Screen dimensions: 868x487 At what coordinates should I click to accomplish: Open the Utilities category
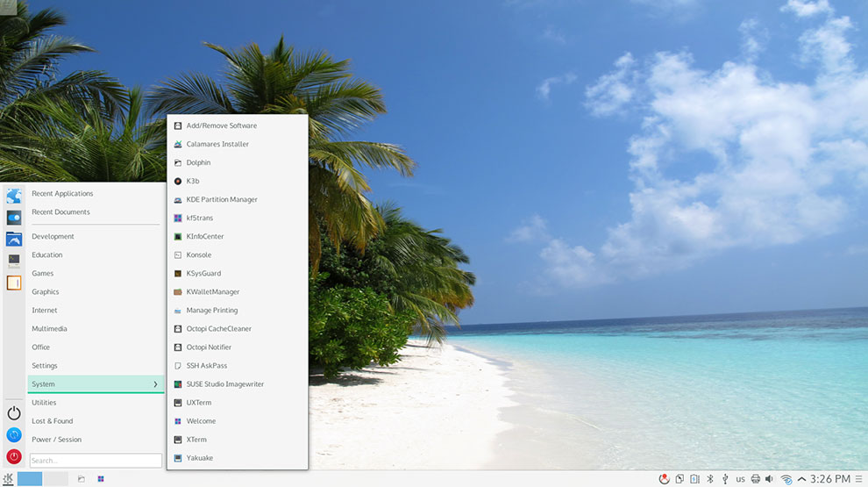click(x=94, y=402)
